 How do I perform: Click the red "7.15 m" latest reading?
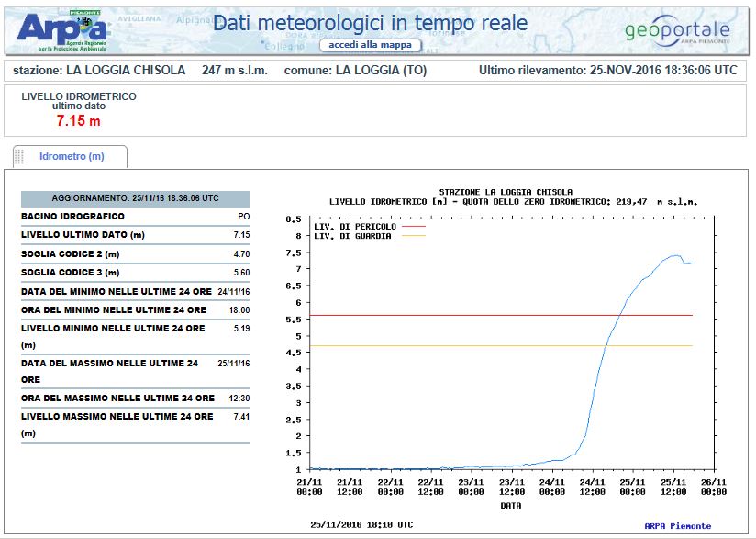79,120
